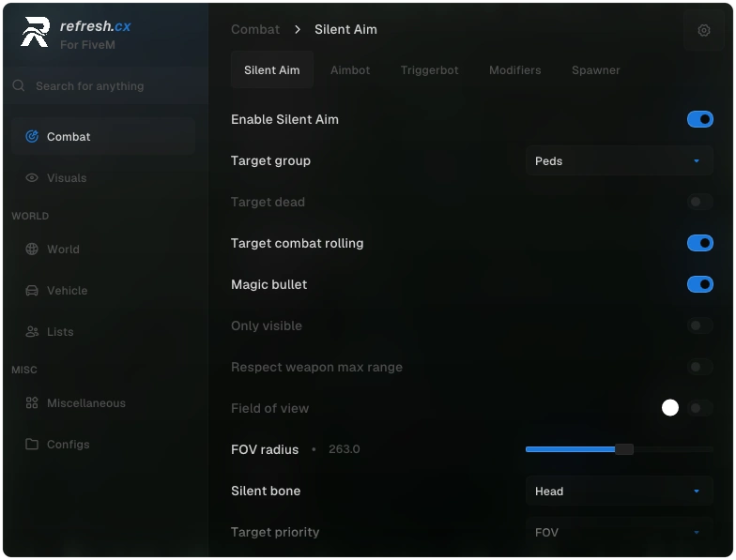Go to the Spawner tab

pyautogui.click(x=595, y=69)
